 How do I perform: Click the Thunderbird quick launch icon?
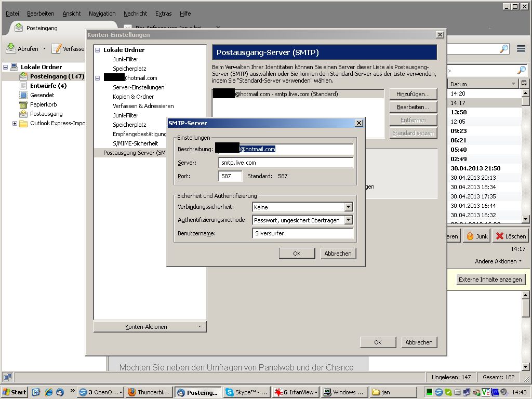point(60,392)
